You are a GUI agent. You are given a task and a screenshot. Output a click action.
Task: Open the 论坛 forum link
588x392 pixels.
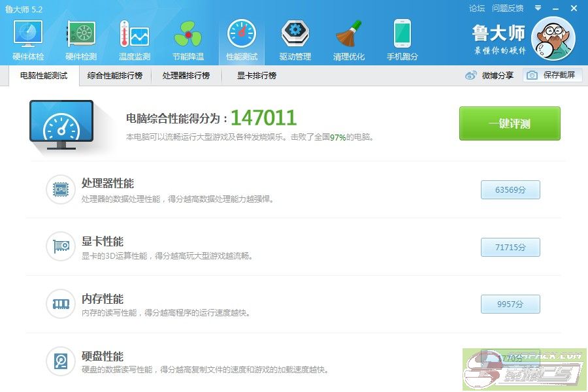[477, 8]
